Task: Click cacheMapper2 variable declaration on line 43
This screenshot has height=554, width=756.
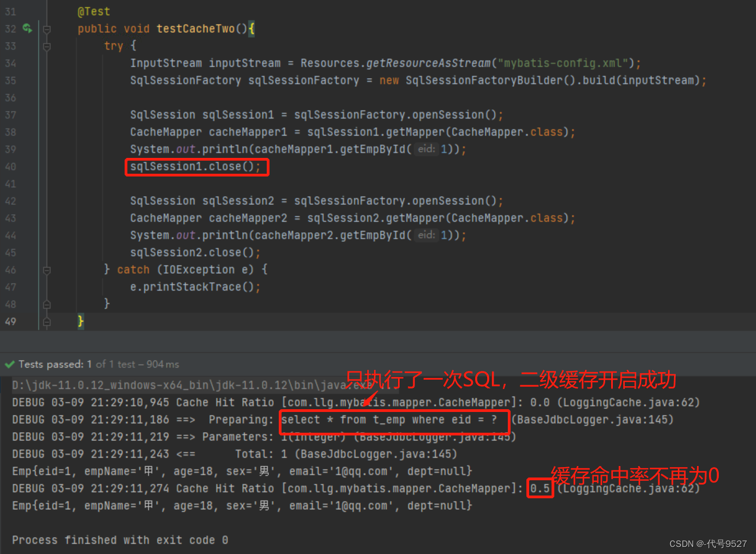Action: 248,218
